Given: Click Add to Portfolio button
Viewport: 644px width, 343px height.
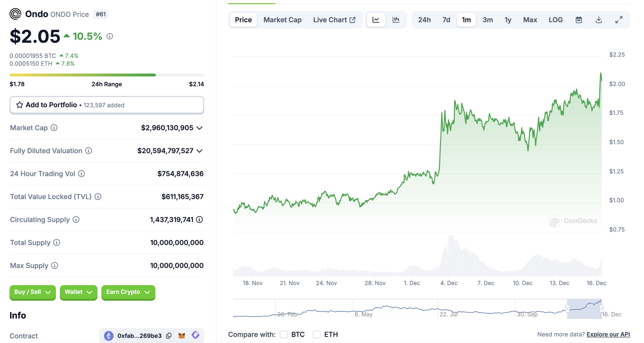Looking at the screenshot, I should tap(107, 105).
